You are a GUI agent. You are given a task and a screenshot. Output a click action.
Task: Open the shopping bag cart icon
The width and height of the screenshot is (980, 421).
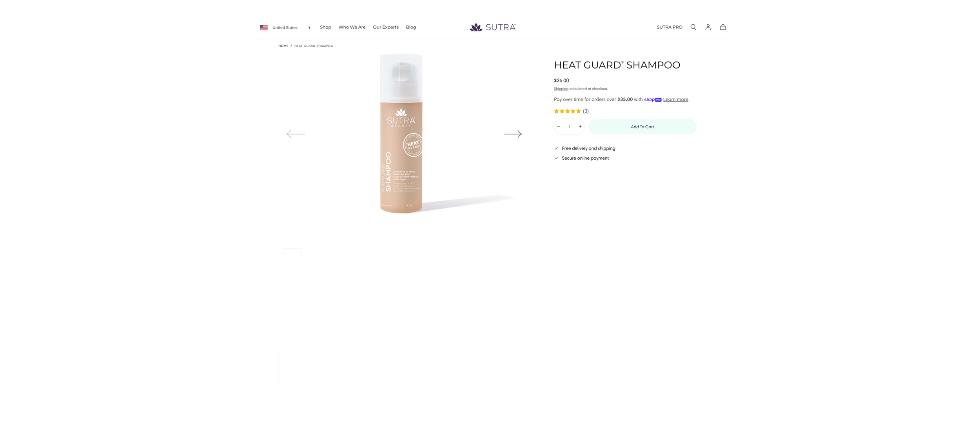tap(723, 27)
